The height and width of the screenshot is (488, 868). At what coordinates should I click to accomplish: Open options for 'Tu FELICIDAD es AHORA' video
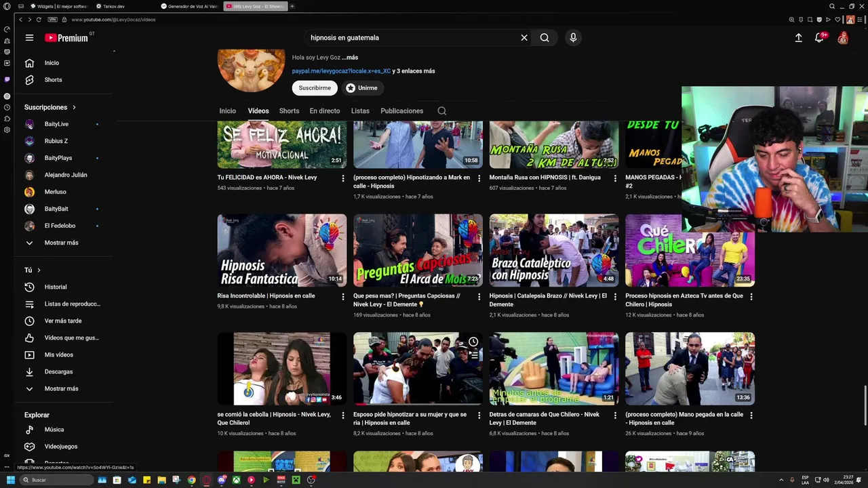(342, 178)
